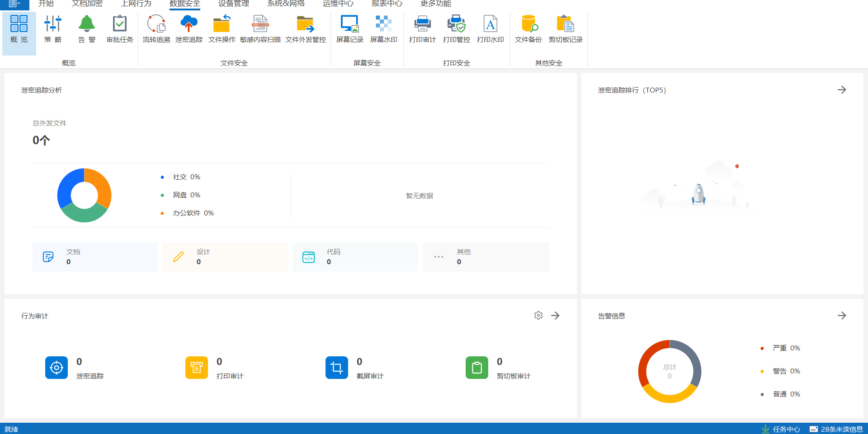Open the 审批任务 approval tasks icon
This screenshot has height=434, width=868.
click(x=120, y=23)
